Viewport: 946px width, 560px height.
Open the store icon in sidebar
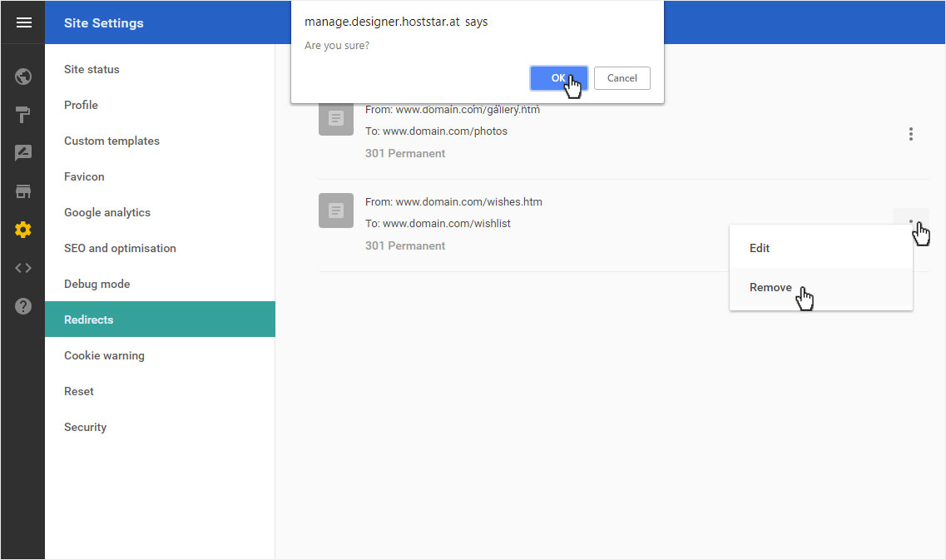[x=23, y=191]
